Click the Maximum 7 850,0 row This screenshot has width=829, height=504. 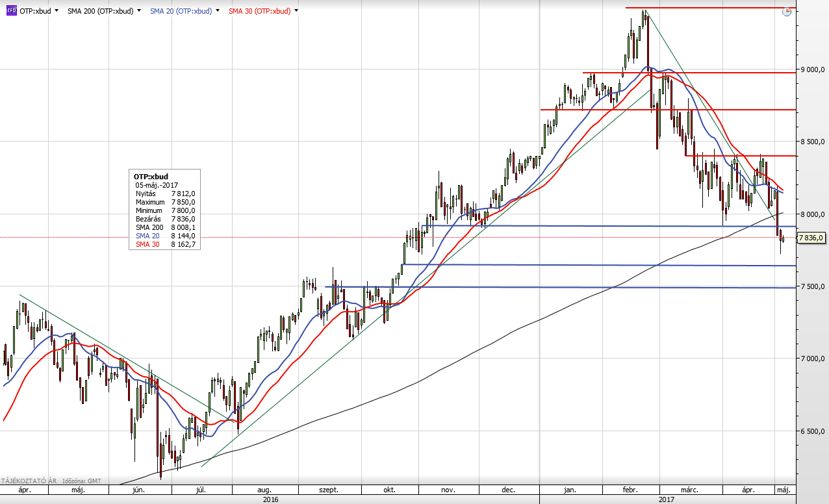pos(165,202)
